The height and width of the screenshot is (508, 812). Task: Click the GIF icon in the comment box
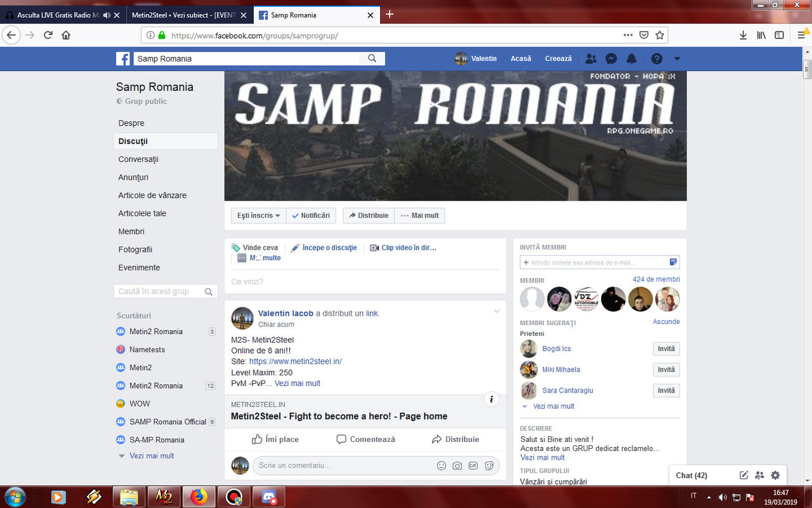click(473, 465)
